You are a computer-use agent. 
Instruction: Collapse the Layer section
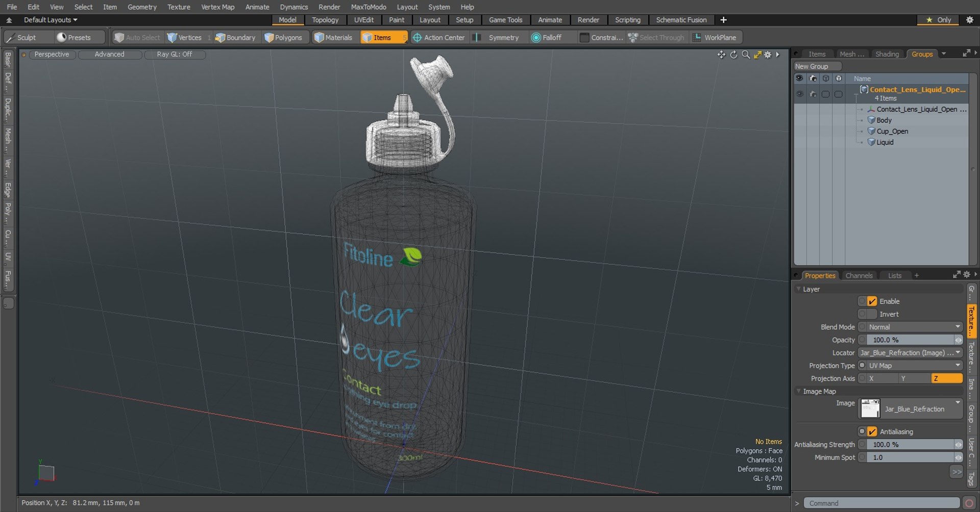click(799, 289)
